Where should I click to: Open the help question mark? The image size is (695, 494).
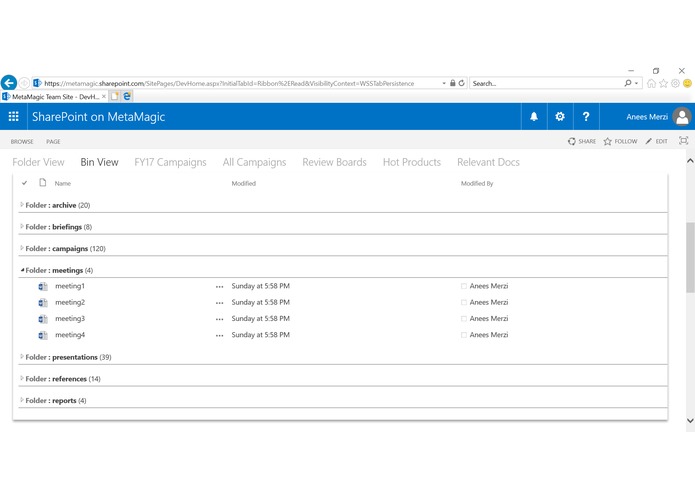586,117
